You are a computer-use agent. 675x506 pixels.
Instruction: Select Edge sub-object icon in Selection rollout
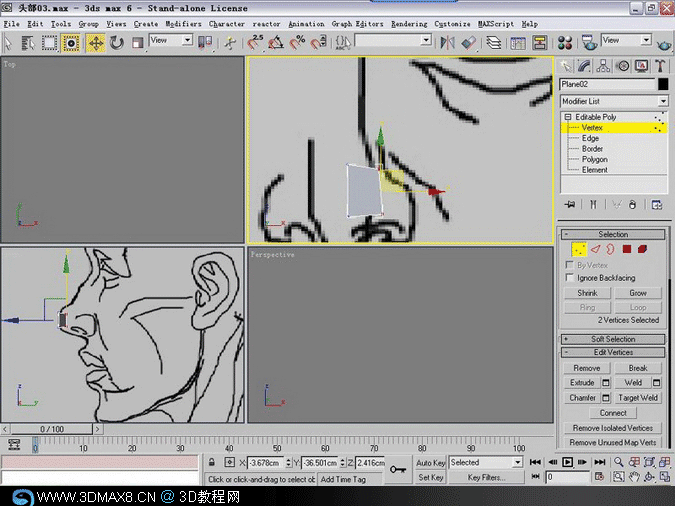[595, 249]
